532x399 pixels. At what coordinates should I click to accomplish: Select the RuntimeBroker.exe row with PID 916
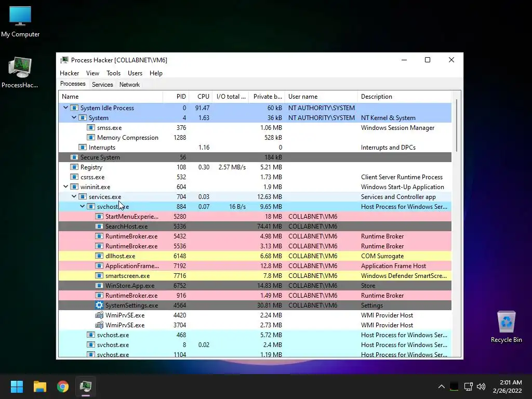[255, 295]
